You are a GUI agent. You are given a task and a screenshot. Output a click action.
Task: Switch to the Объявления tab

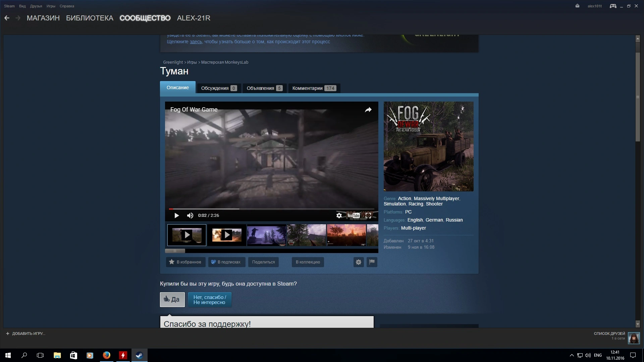pyautogui.click(x=265, y=88)
